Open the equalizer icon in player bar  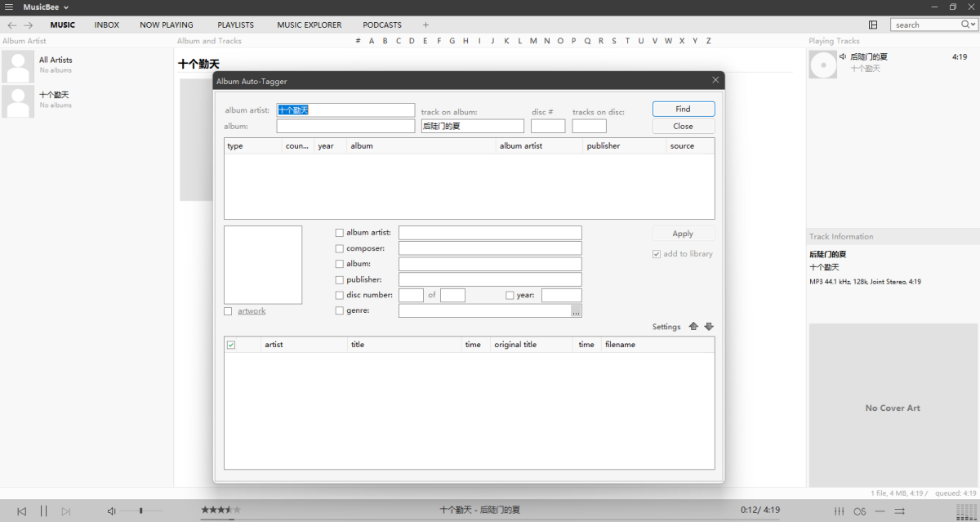tap(839, 511)
